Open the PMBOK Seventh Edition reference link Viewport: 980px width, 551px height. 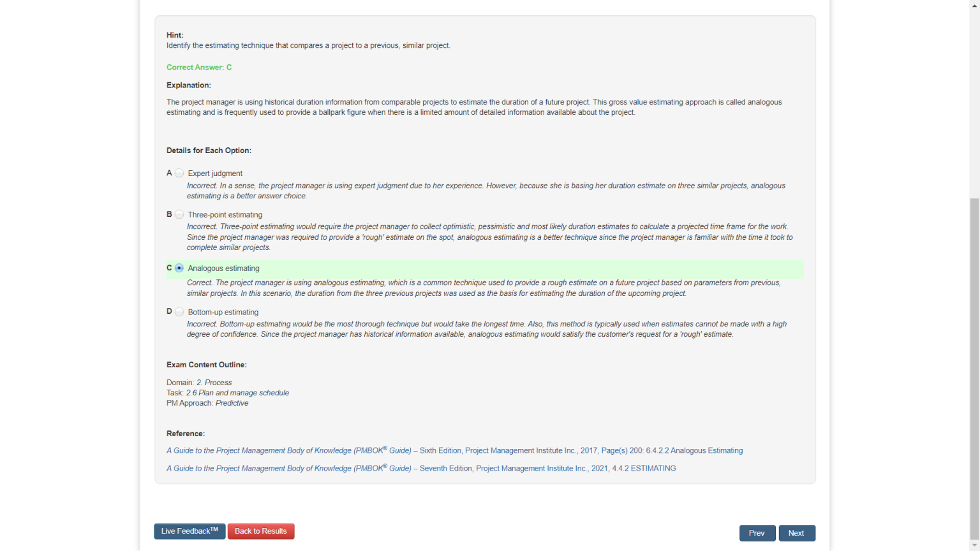(x=421, y=469)
